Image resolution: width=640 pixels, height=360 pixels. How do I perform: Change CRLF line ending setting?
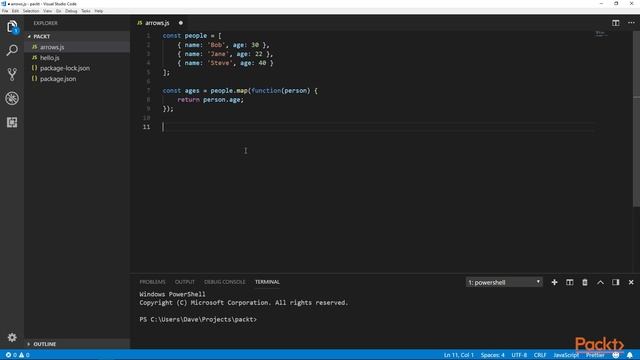(540, 355)
